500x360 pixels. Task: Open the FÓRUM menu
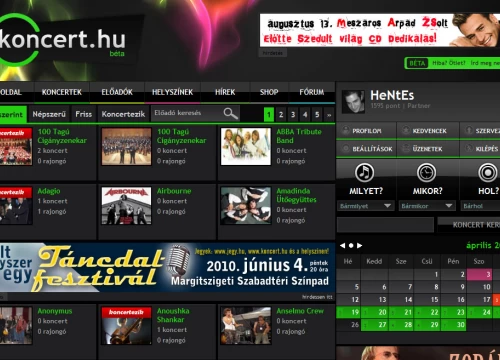pyautogui.click(x=312, y=92)
